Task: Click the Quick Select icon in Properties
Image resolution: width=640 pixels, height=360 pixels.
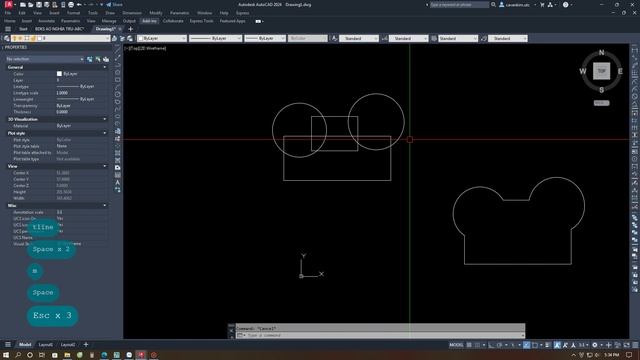Action: [x=106, y=59]
